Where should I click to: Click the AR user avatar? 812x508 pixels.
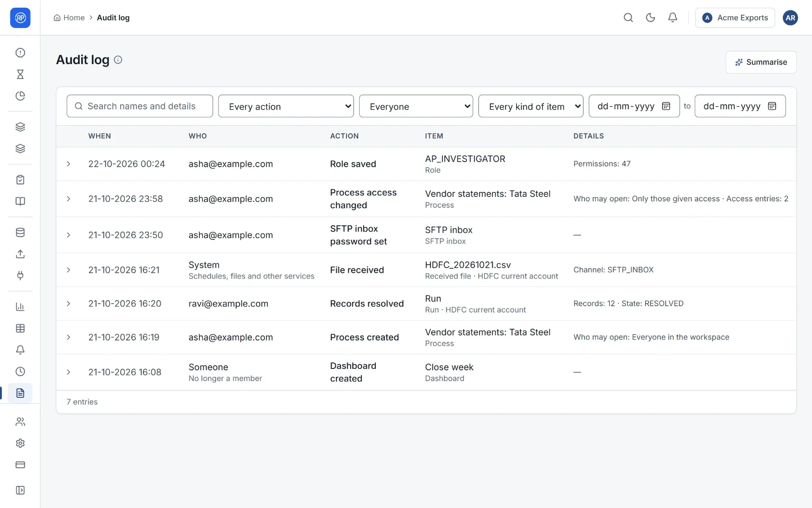[790, 18]
